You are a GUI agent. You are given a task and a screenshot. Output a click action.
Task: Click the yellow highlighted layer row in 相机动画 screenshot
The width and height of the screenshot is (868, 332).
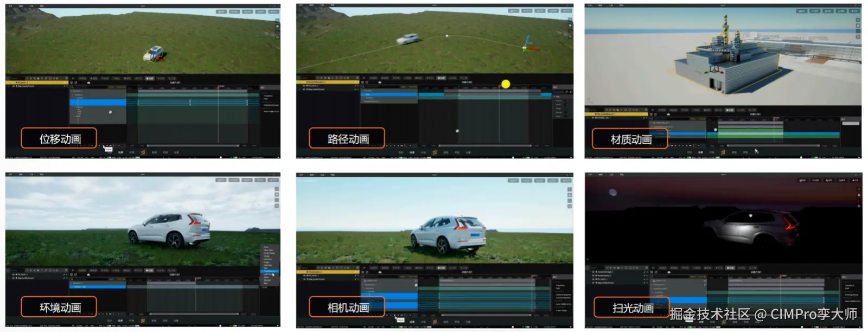click(x=328, y=271)
